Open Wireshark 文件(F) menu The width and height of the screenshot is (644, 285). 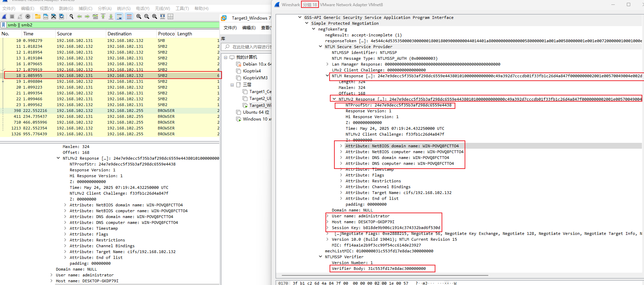9,8
